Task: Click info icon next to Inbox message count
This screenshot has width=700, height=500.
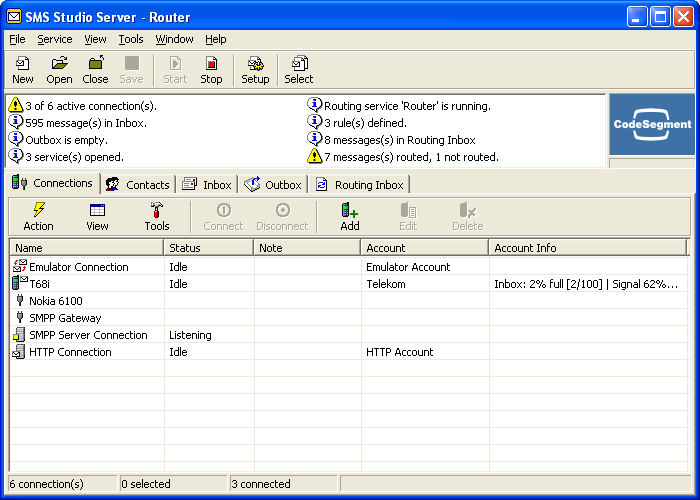Action: click(16, 122)
